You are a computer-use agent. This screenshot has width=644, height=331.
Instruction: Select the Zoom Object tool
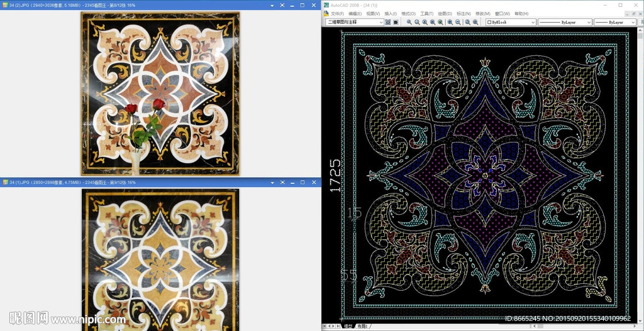click(440, 22)
